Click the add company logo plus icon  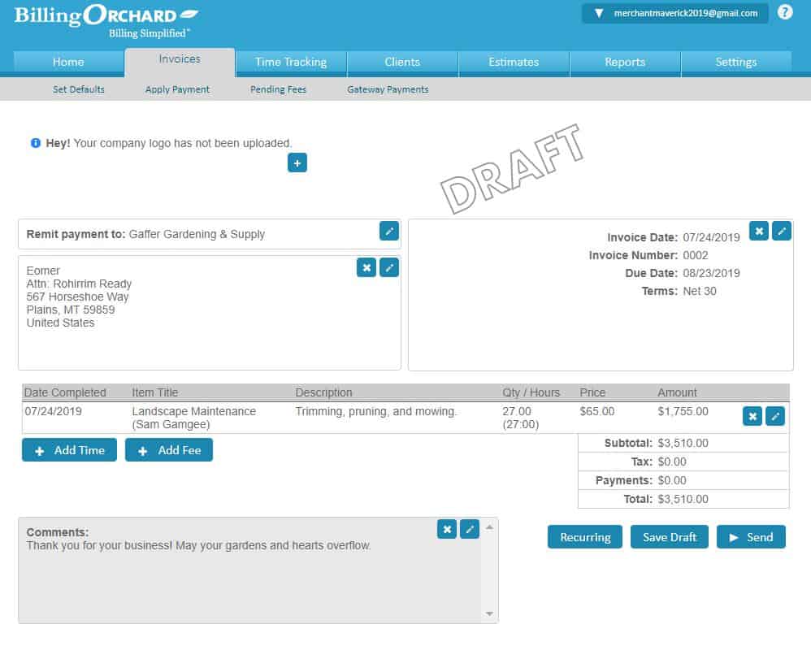297,163
